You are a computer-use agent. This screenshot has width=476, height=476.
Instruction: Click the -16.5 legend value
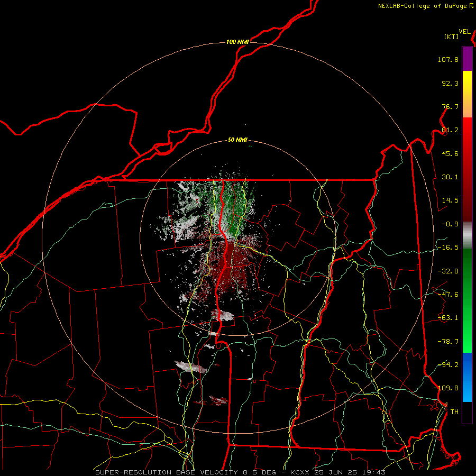tap(448, 248)
